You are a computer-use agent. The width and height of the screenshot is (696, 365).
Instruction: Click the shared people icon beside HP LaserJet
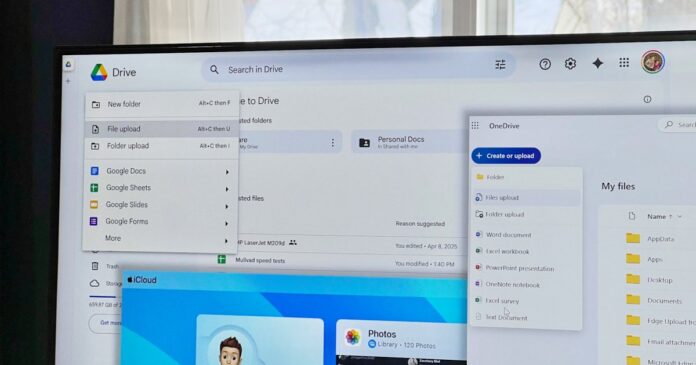tap(293, 242)
